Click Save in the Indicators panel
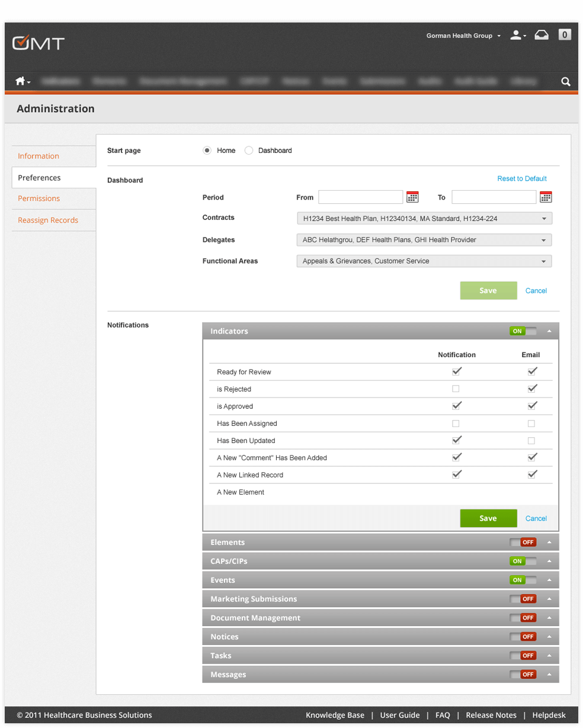Image resolution: width=583 pixels, height=728 pixels. pyautogui.click(x=488, y=518)
